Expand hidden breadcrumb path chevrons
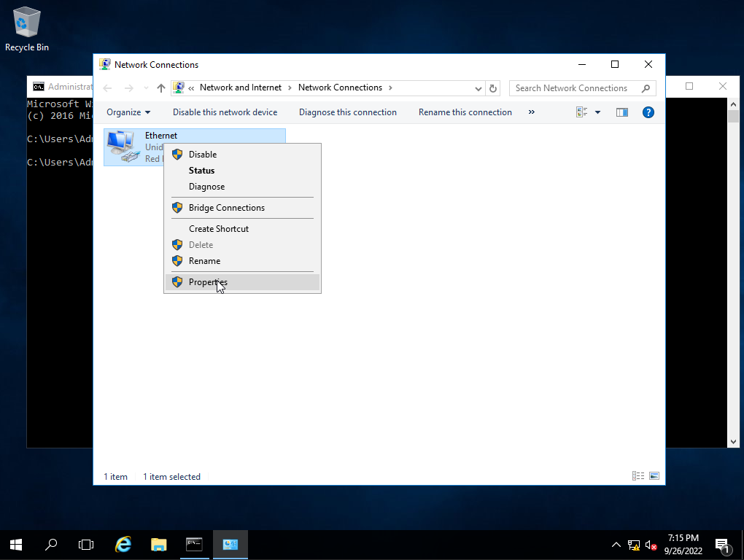Viewport: 744px width, 560px height. click(191, 88)
